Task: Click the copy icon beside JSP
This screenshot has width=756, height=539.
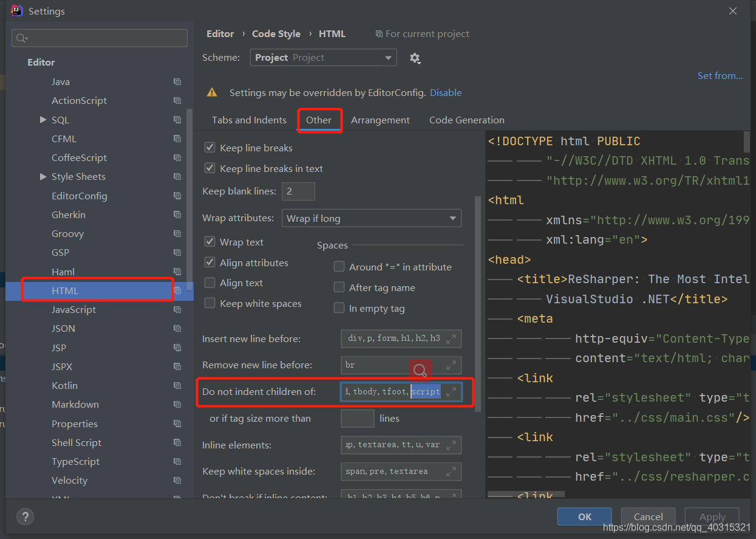Action: tap(177, 348)
